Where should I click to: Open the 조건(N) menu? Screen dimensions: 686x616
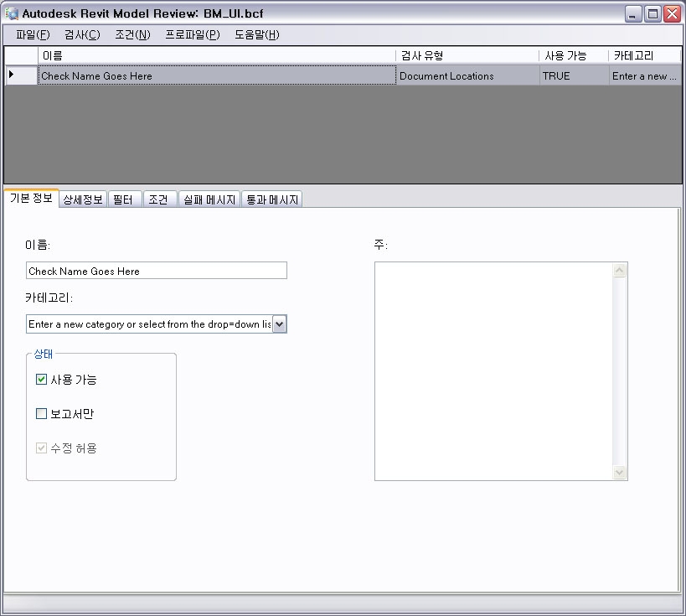[x=132, y=34]
